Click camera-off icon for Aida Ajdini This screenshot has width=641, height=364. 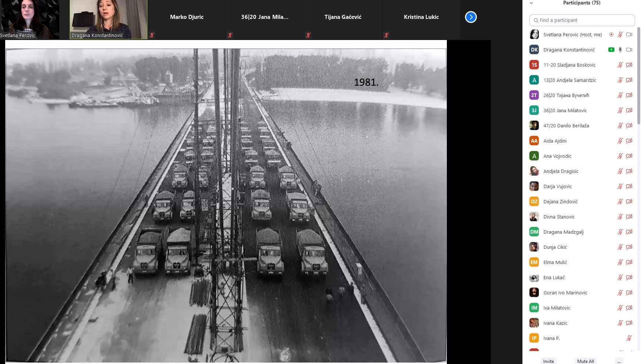point(629,141)
